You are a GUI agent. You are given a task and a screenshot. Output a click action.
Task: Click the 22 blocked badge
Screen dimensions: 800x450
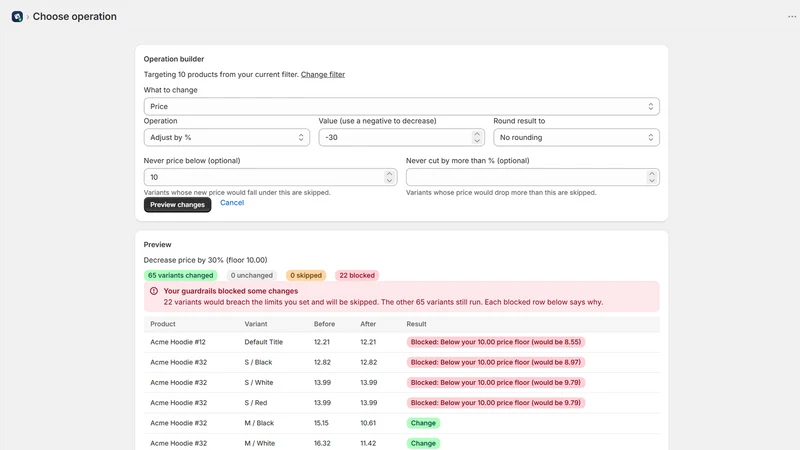pos(357,276)
